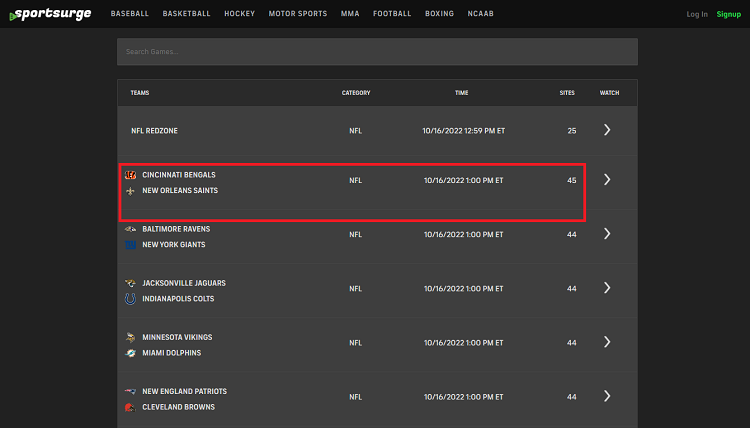Click the New Orleans Saints team logo
This screenshot has width=750, height=428.
click(x=130, y=191)
